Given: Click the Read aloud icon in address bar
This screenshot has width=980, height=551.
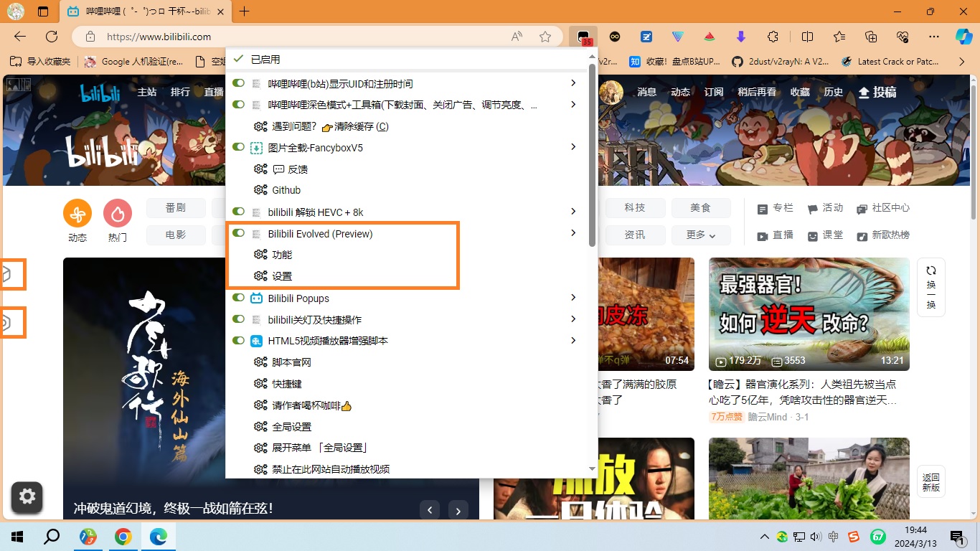Looking at the screenshot, I should pyautogui.click(x=517, y=37).
